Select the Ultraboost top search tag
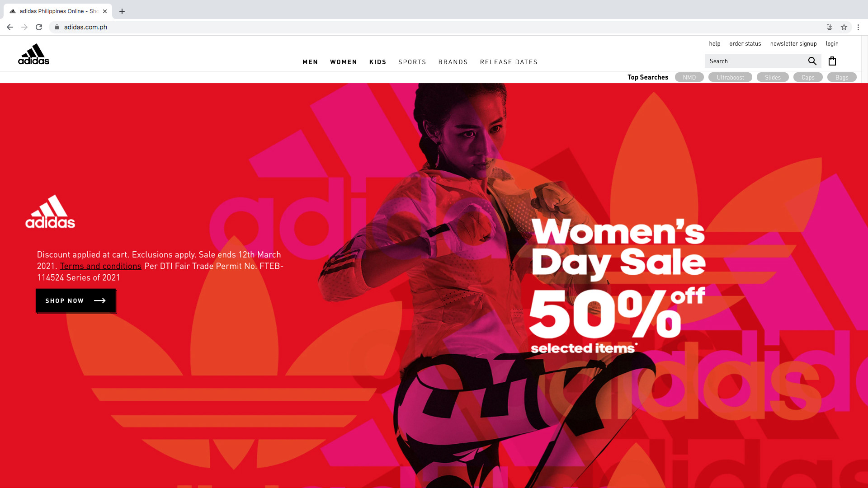Viewport: 868px width, 488px height. 730,77
